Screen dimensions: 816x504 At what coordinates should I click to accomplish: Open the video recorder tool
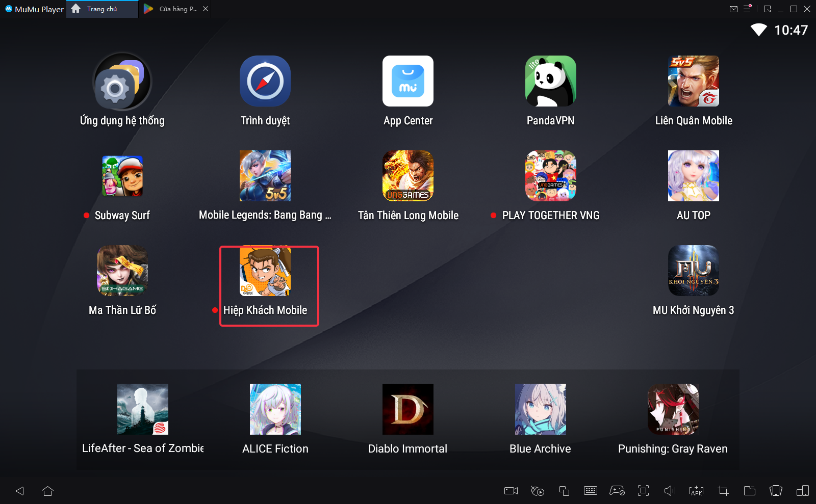point(511,491)
